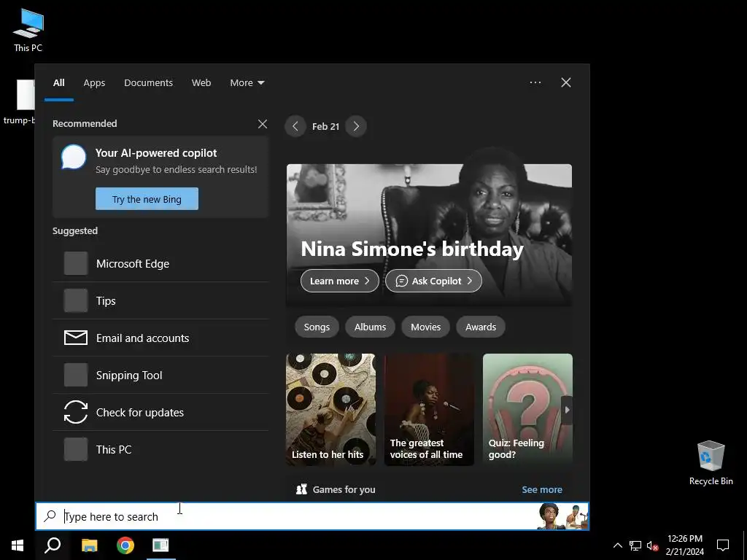Open Tips from Suggested list

point(160,300)
